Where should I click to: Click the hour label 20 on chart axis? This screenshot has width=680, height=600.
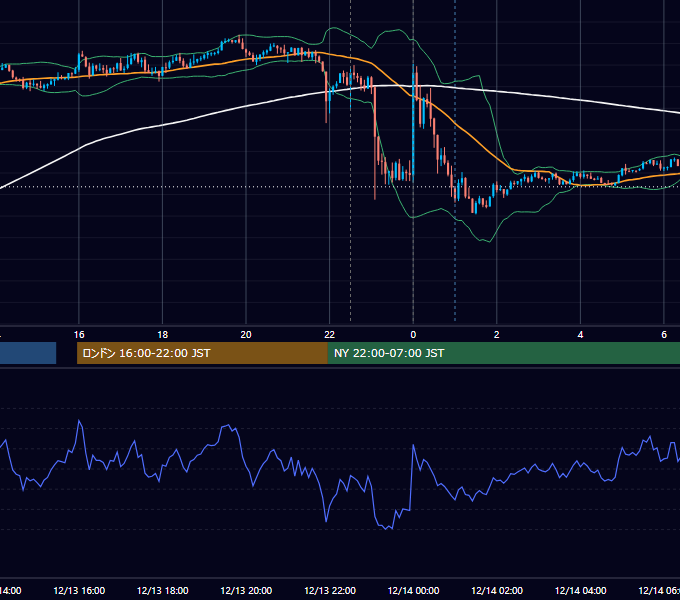(246, 335)
